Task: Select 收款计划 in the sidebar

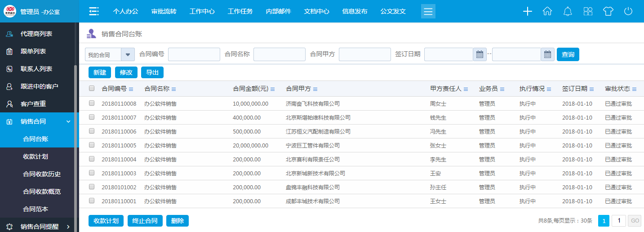Action: pos(36,156)
